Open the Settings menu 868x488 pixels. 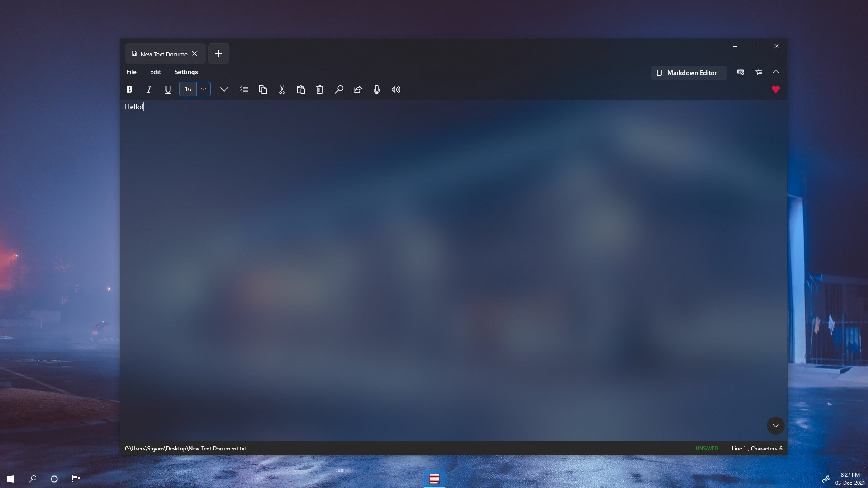coord(186,72)
